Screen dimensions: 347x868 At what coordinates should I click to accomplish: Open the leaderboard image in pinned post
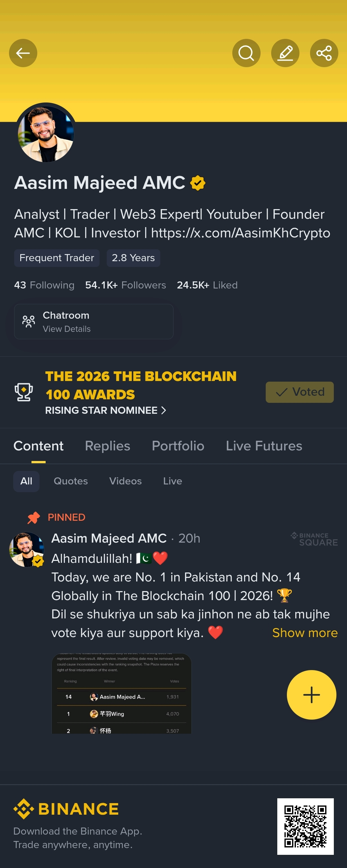point(121,693)
